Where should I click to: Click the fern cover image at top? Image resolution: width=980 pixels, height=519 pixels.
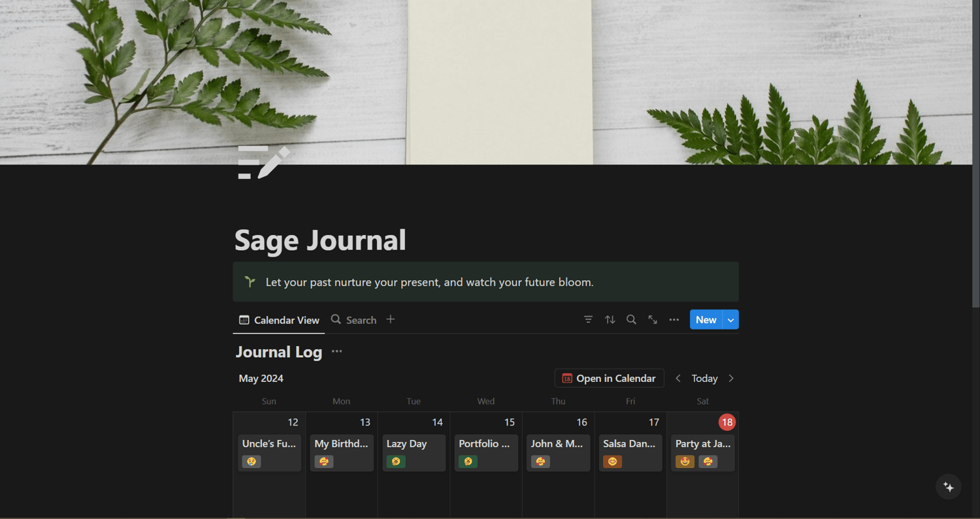coord(486,82)
